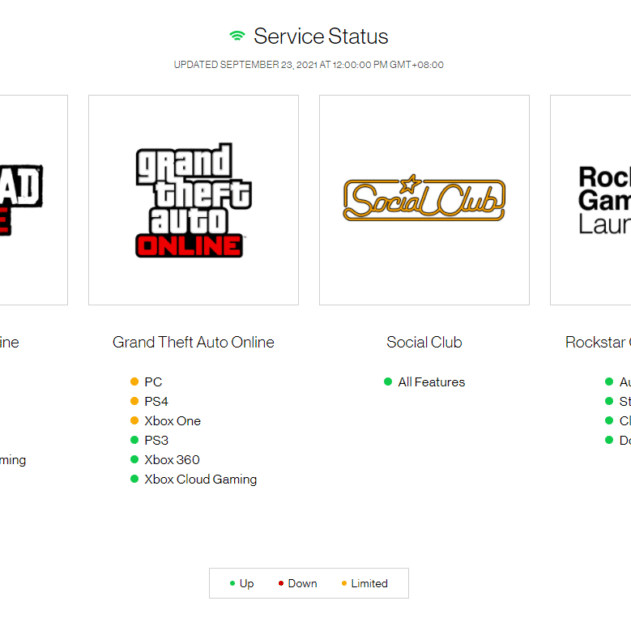This screenshot has height=631, width=631.
Task: Click the Limited legend label
Action: pyautogui.click(x=369, y=583)
